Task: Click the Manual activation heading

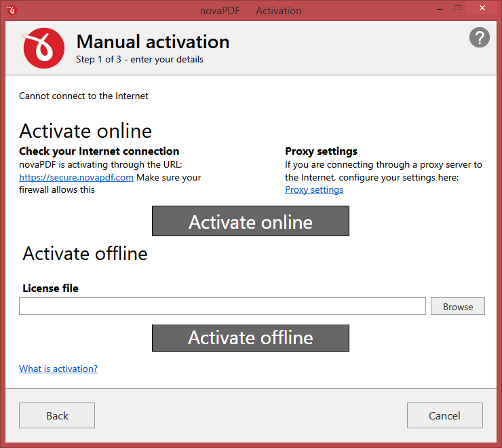Action: (x=153, y=41)
